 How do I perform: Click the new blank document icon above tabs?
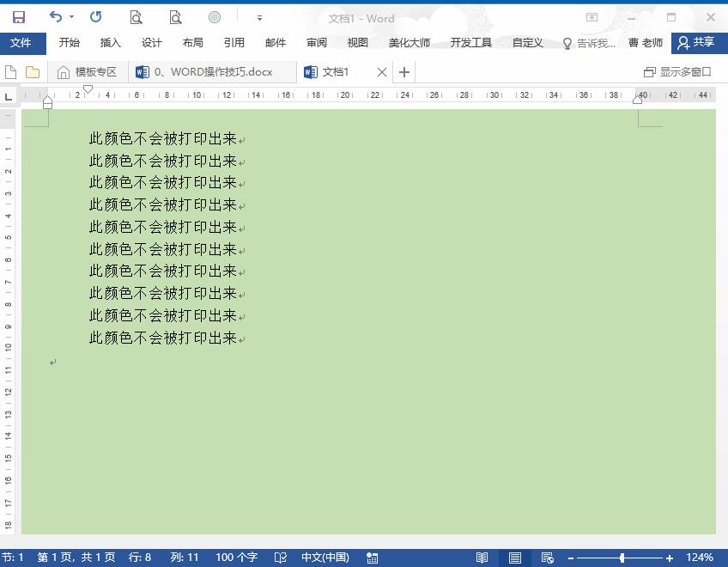pos(10,72)
